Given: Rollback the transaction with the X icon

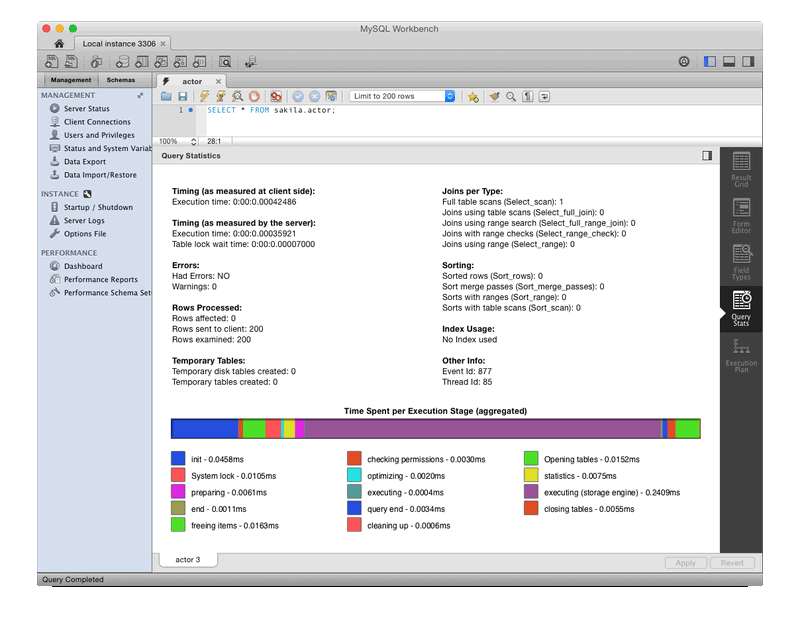Looking at the screenshot, I should point(315,96).
